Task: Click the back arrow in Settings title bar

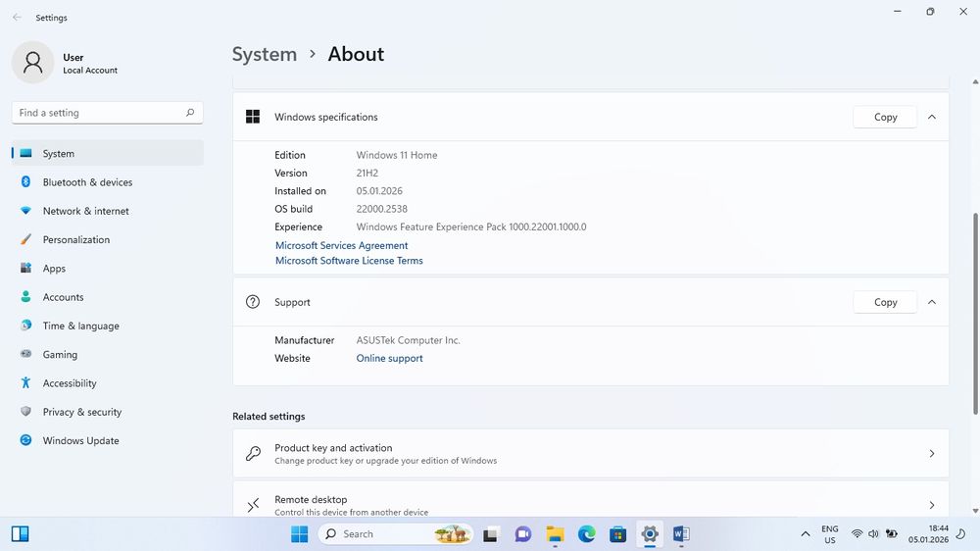Action: pos(17,18)
